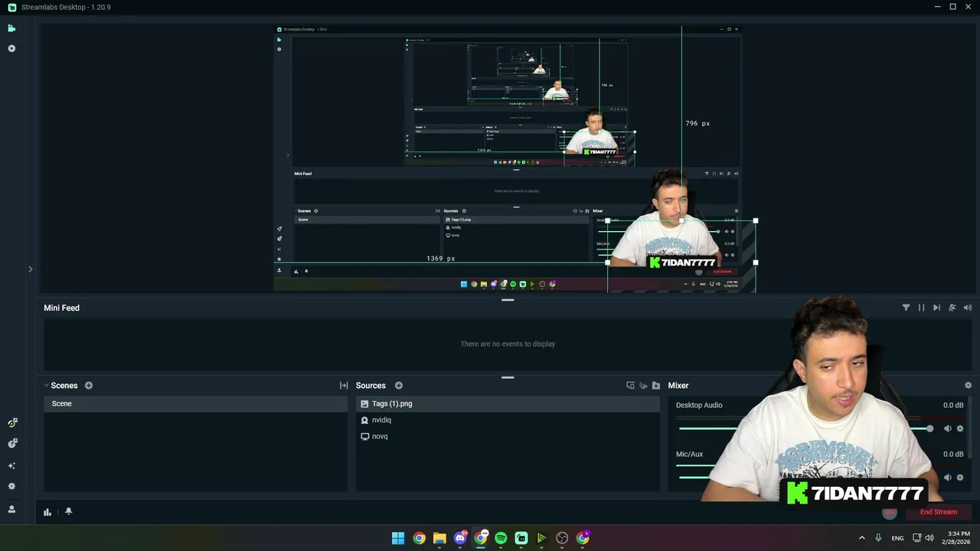
Task: Open scene transitions icon beside Sources
Action: (344, 386)
